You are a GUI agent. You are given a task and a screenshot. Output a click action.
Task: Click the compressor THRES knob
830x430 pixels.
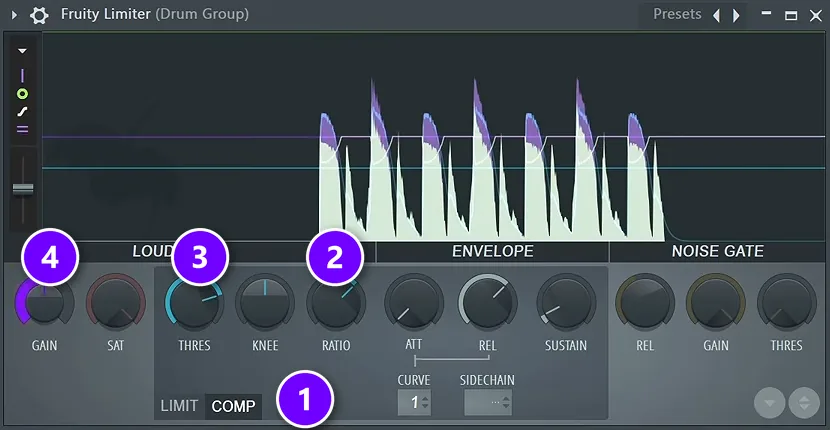click(194, 302)
